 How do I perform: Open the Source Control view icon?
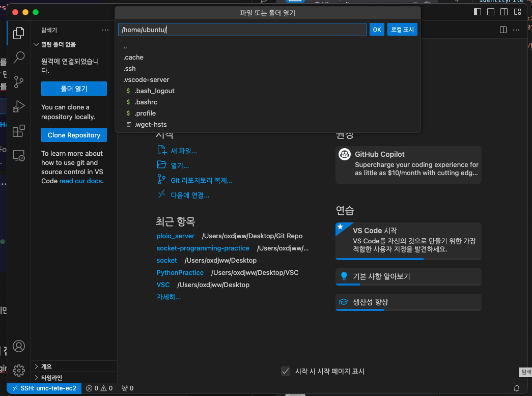click(19, 82)
